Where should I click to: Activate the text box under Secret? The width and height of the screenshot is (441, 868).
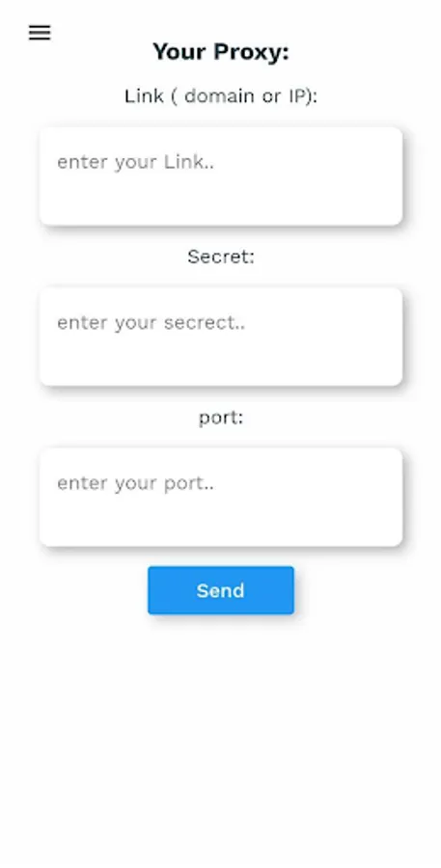[220, 337]
